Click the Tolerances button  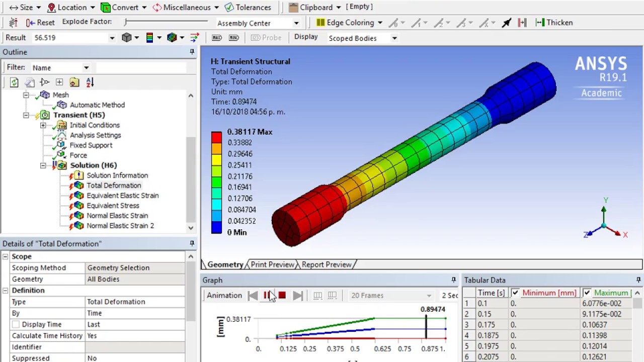[x=248, y=8]
